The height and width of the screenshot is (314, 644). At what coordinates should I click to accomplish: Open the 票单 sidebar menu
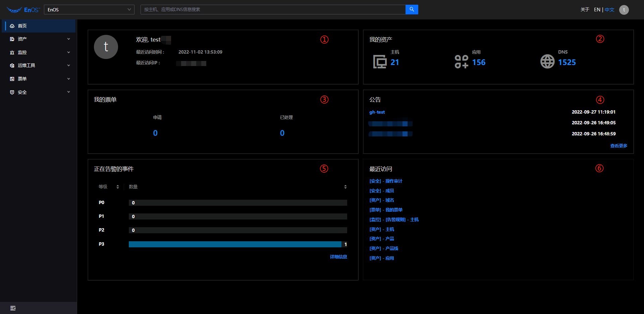coord(39,79)
